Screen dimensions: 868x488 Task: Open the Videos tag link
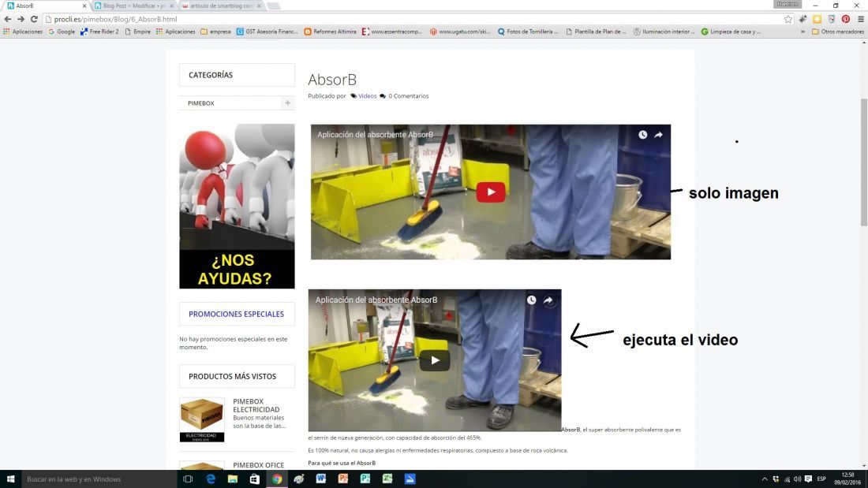pos(367,95)
